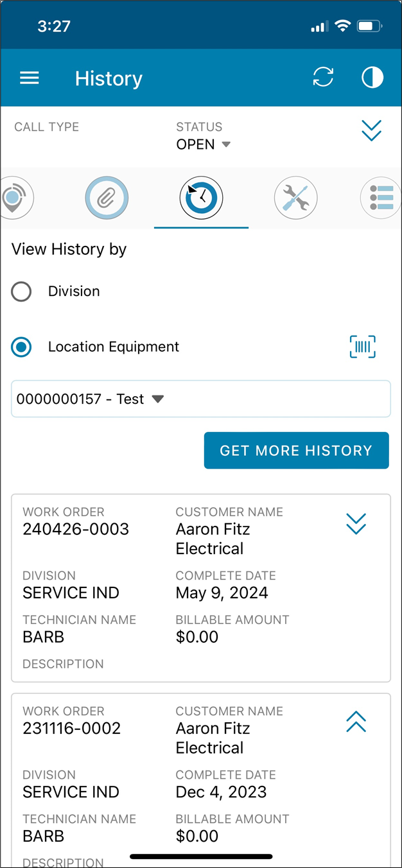Image resolution: width=402 pixels, height=868 pixels.
Task: Tap the Wi-Fi status indicator
Action: (x=342, y=26)
